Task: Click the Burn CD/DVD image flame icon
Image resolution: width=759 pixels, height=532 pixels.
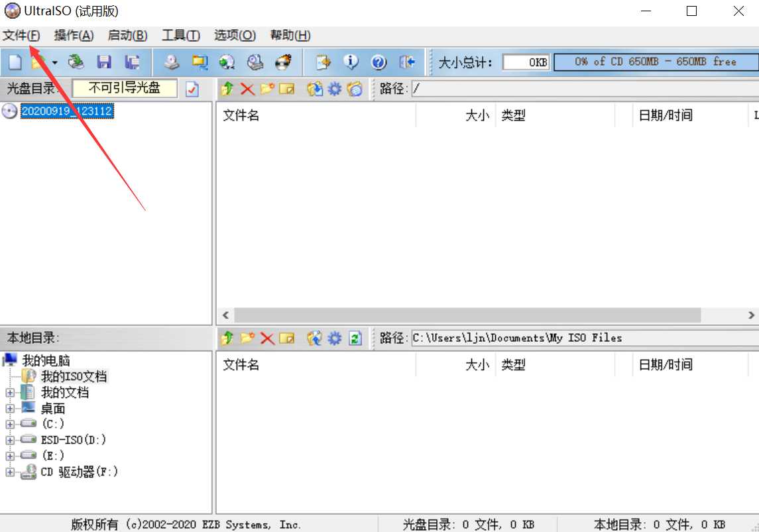Action: (282, 62)
